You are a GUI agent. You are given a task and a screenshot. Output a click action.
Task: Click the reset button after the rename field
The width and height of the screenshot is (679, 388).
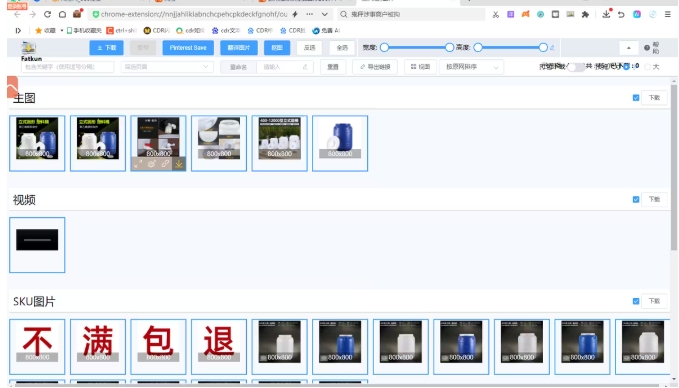[x=333, y=67]
